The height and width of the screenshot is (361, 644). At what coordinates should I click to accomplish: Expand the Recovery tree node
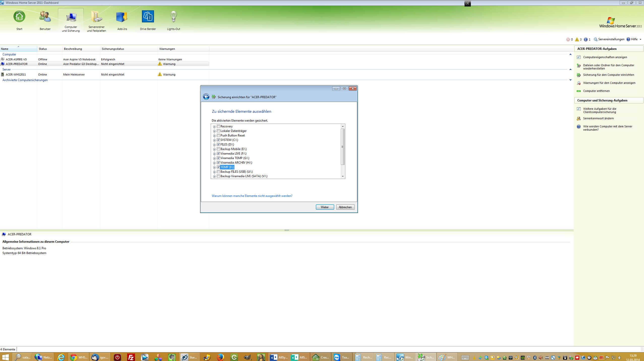[x=214, y=126]
